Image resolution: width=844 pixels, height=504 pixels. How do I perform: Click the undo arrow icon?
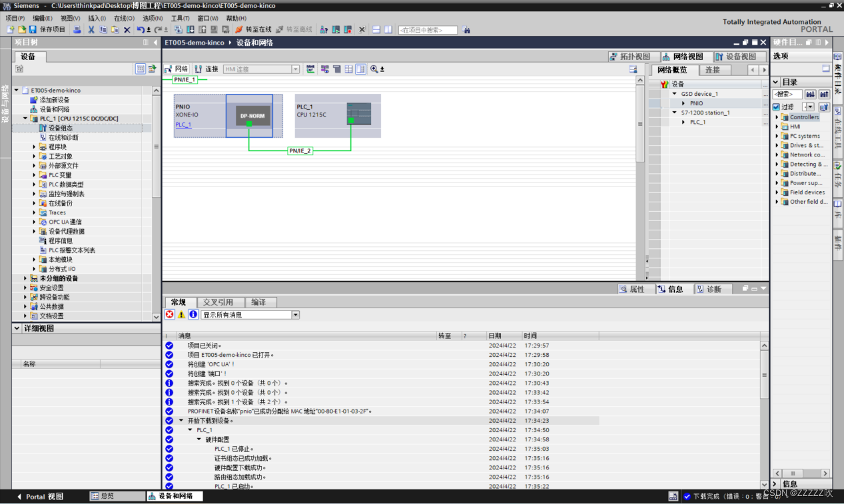click(x=140, y=30)
